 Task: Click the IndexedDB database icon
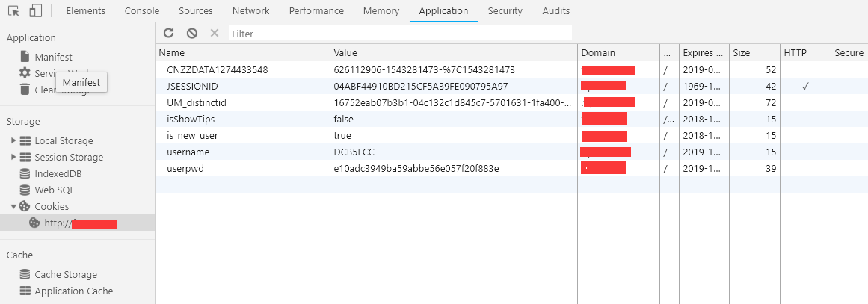[x=25, y=173]
